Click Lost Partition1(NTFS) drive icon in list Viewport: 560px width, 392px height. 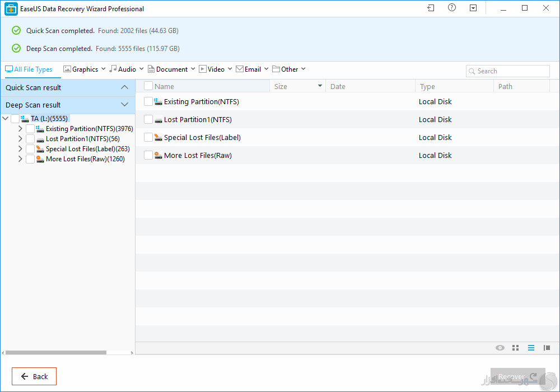tap(158, 120)
